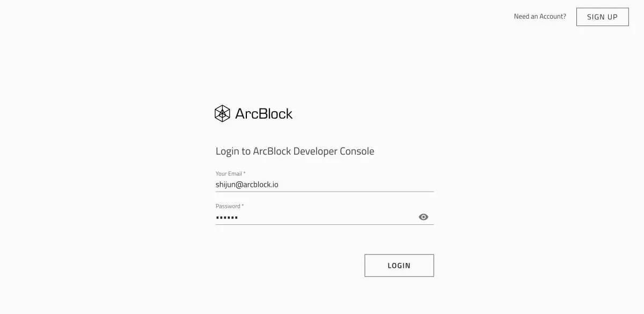The width and height of the screenshot is (644, 314).
Task: Click the 'Login to ArcBlock Developer Console' heading
Action: pyautogui.click(x=295, y=151)
